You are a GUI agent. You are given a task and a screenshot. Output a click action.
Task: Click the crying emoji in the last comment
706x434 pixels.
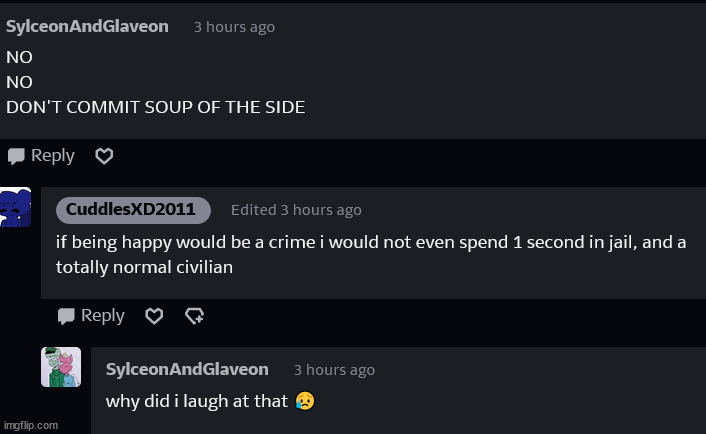(305, 401)
